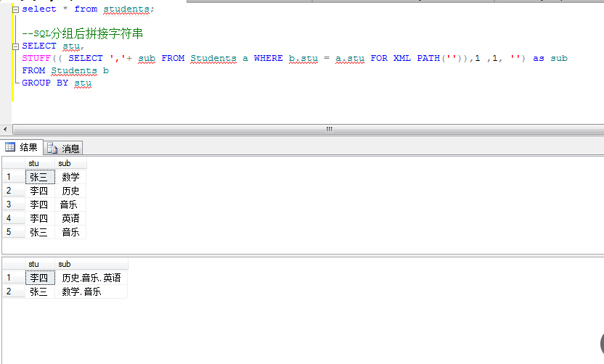Open the 消息 messages tab
The image size is (604, 364).
tap(63, 148)
